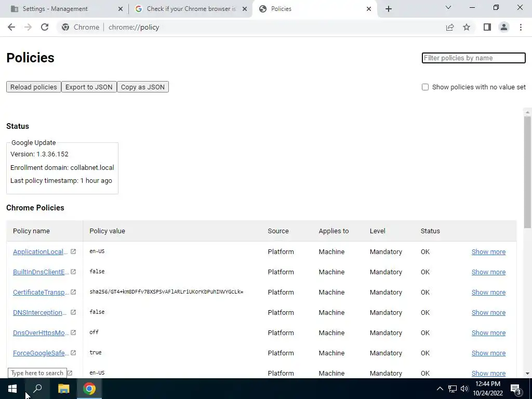Open Windows taskbar search
Screen dimensions: 532x399
(x=37, y=389)
